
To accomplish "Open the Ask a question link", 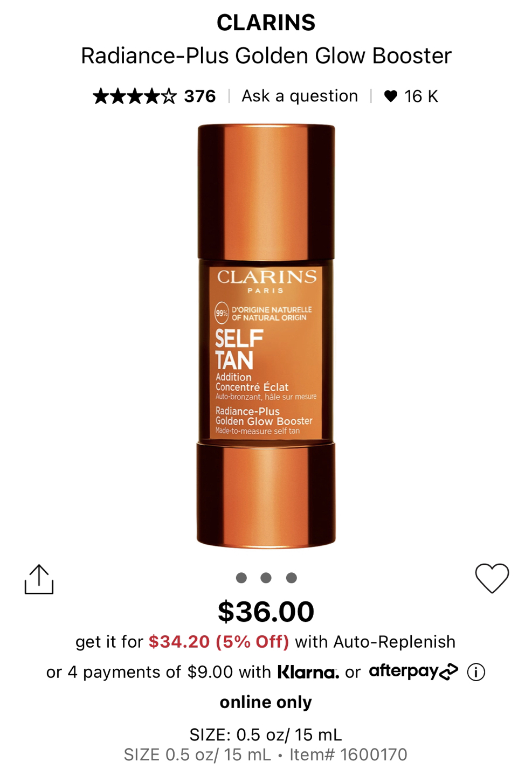I will coord(300,96).
